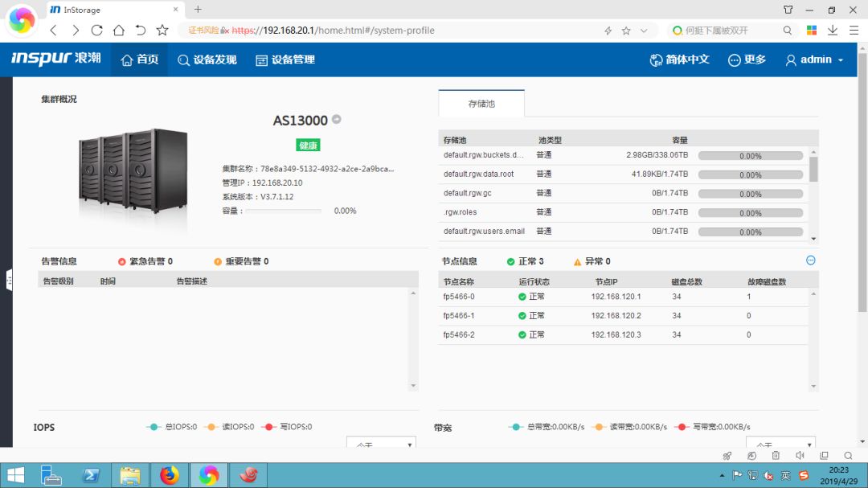
Task: Open 设备发现 device discovery menu
Action: (x=207, y=59)
